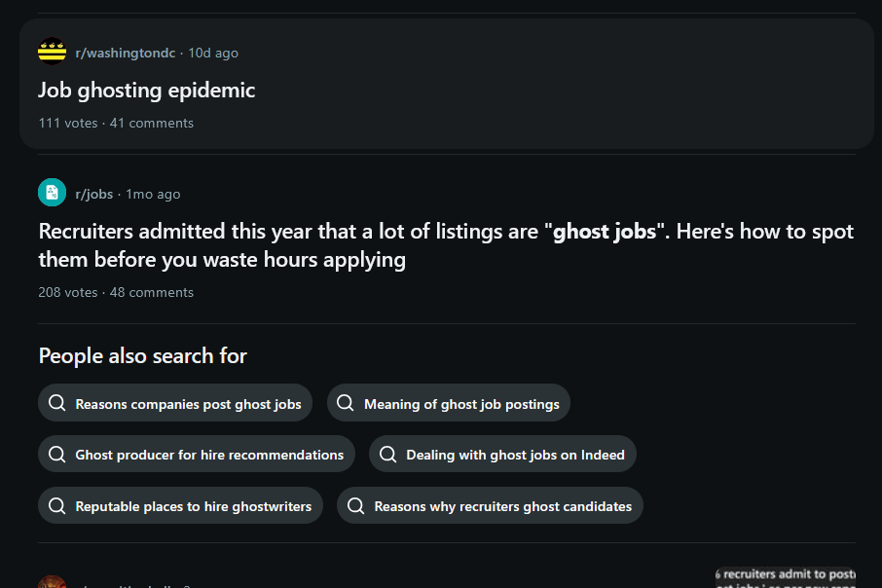Search 'Ghost producer for hire recommendations'
882x588 pixels.
pos(197,454)
